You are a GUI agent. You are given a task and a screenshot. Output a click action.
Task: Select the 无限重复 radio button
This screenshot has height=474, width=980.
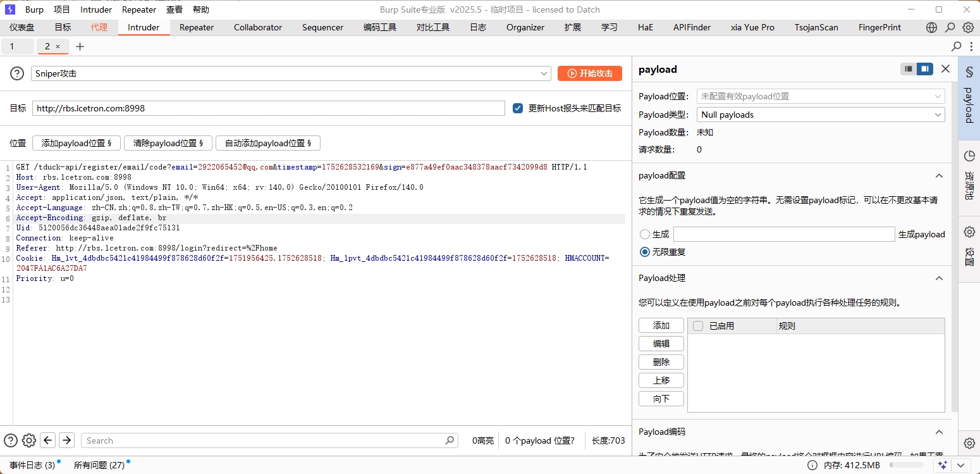pos(645,252)
